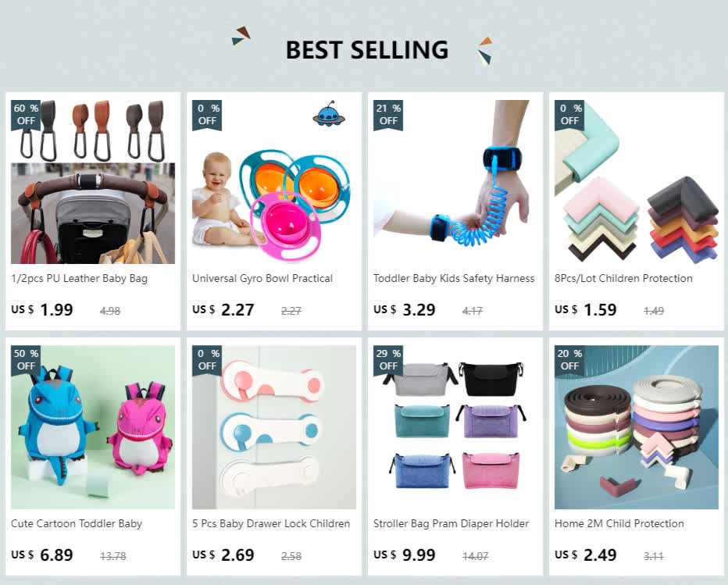The image size is (728, 585).
Task: Open the Universal Gyro Bowl product image
Action: (274, 182)
